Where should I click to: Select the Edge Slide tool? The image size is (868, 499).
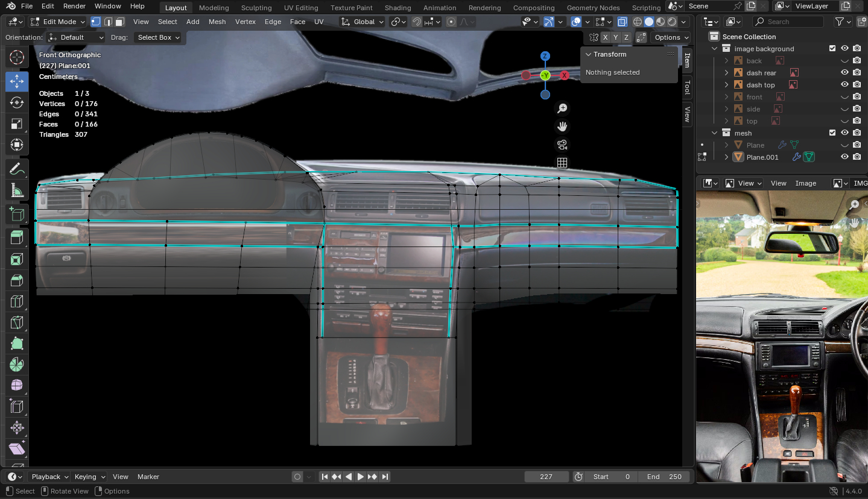pyautogui.click(x=17, y=407)
